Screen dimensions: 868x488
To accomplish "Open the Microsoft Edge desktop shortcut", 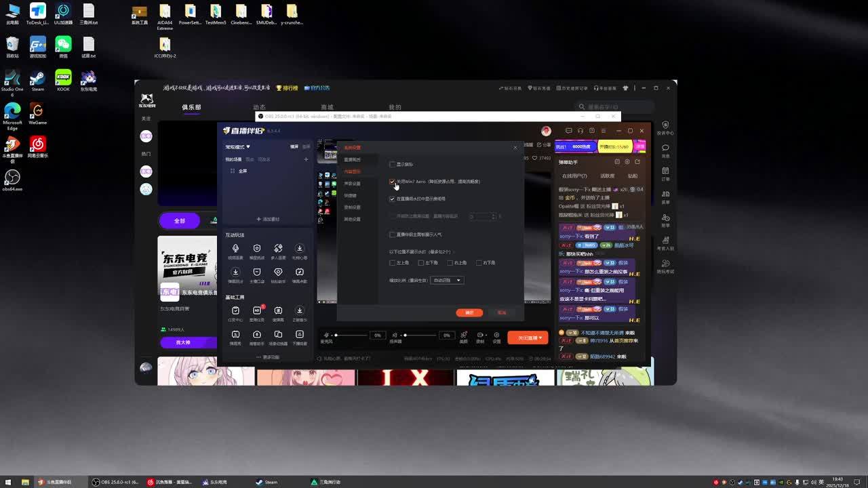I will tap(12, 116).
